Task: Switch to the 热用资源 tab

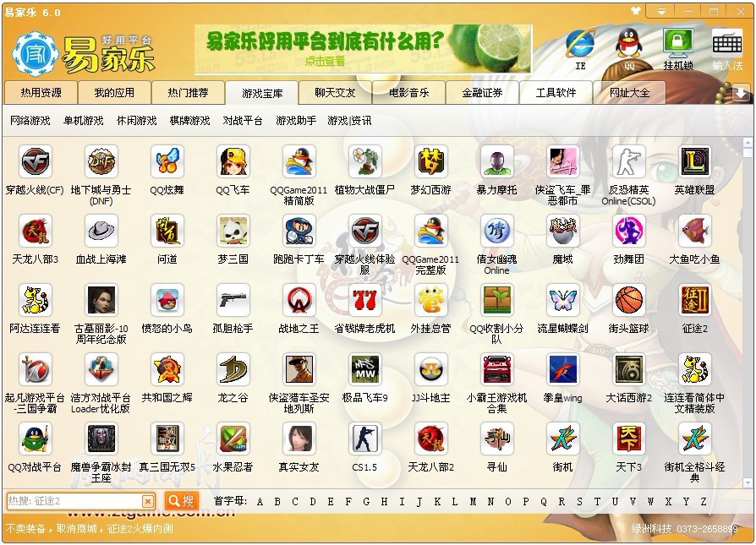Action: (x=41, y=92)
